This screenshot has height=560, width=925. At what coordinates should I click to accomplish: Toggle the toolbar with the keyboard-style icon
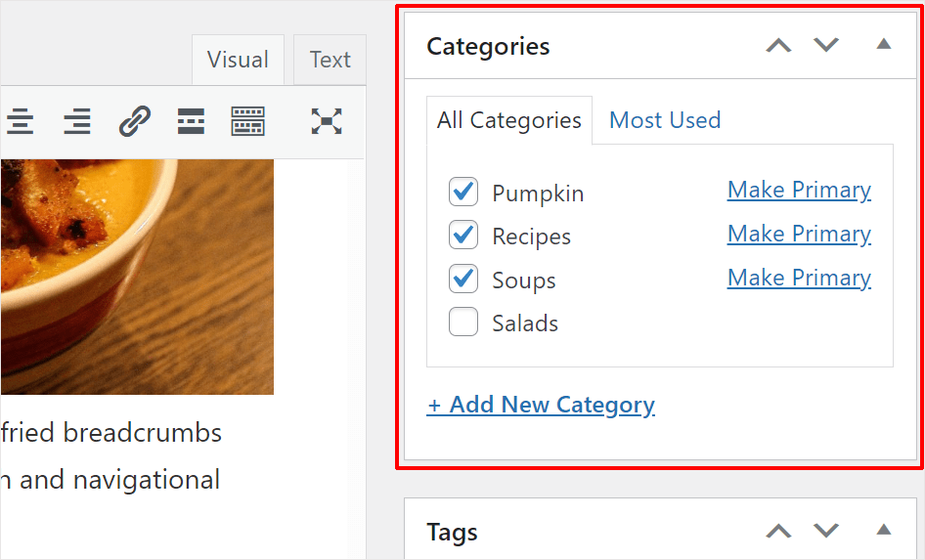click(247, 121)
